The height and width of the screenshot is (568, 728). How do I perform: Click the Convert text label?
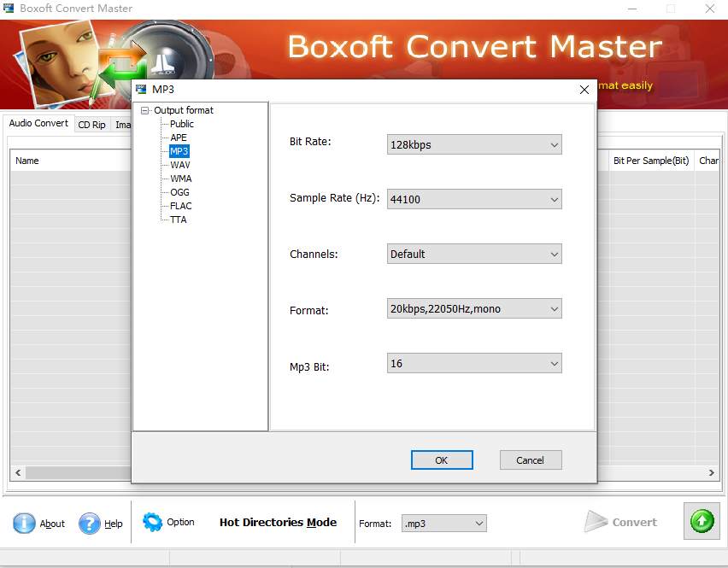tap(634, 523)
